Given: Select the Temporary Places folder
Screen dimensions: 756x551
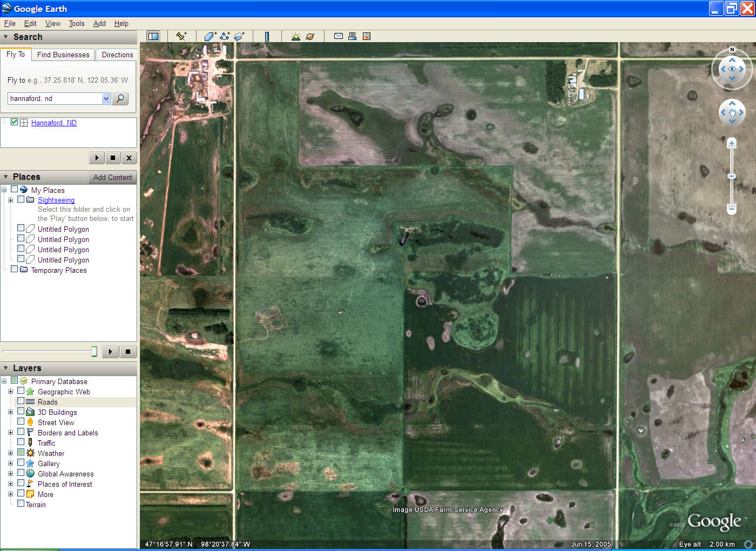Looking at the screenshot, I should (59, 270).
